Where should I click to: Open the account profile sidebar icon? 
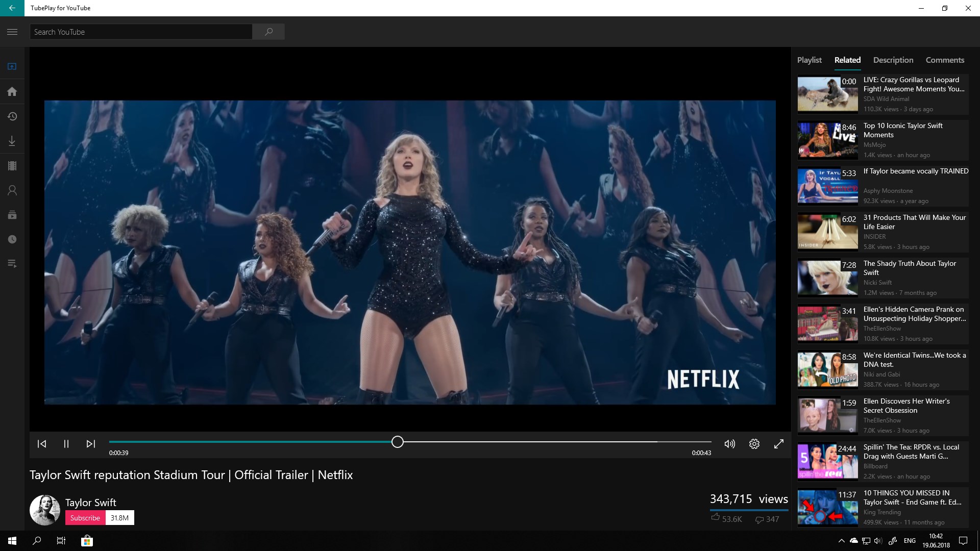coord(12,190)
